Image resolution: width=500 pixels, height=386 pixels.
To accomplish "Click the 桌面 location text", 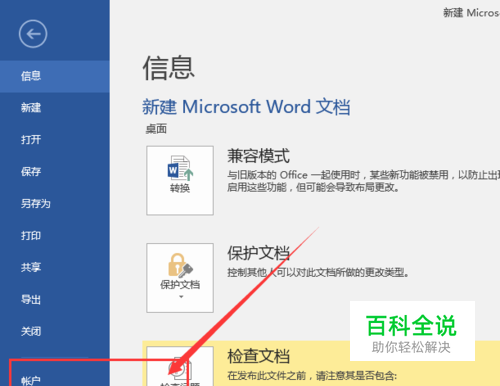I will (x=156, y=129).
